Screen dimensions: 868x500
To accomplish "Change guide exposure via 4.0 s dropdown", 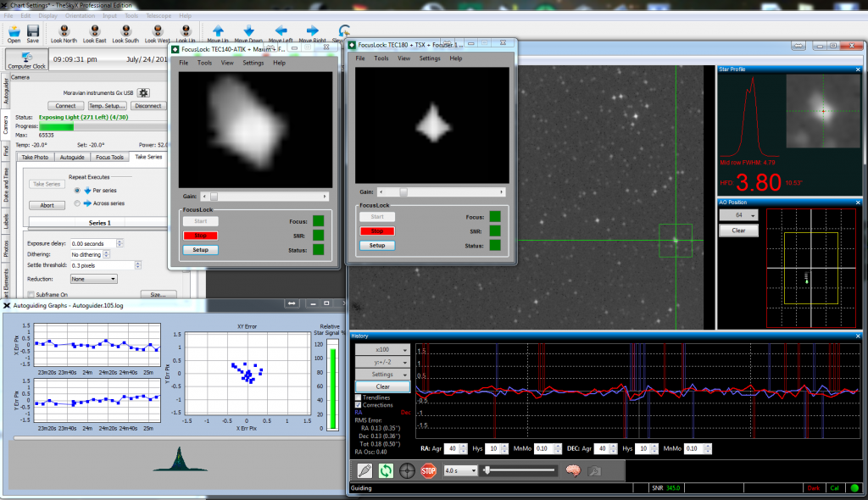I will pos(461,471).
